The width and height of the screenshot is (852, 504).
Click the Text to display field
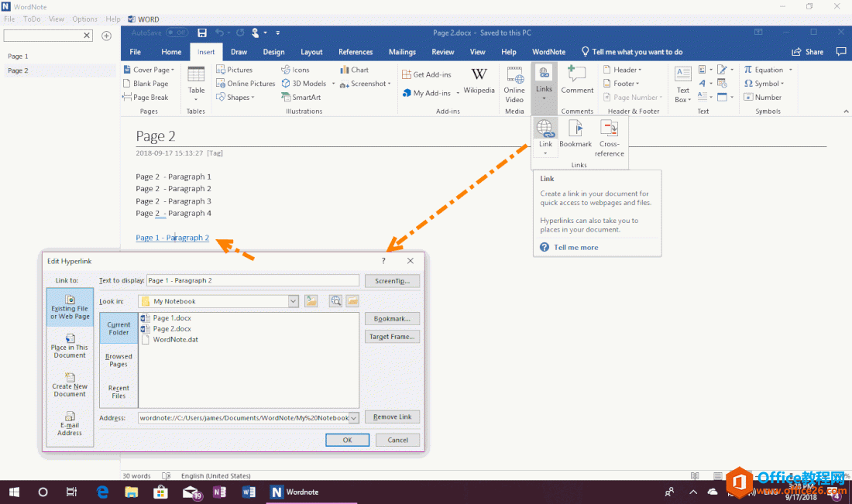[253, 280]
